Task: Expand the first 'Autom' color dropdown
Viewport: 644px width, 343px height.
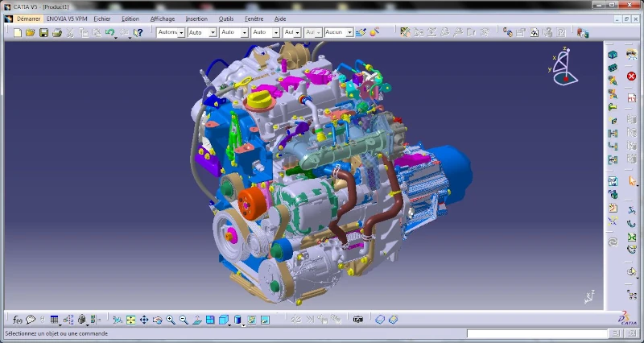Action: tap(181, 33)
